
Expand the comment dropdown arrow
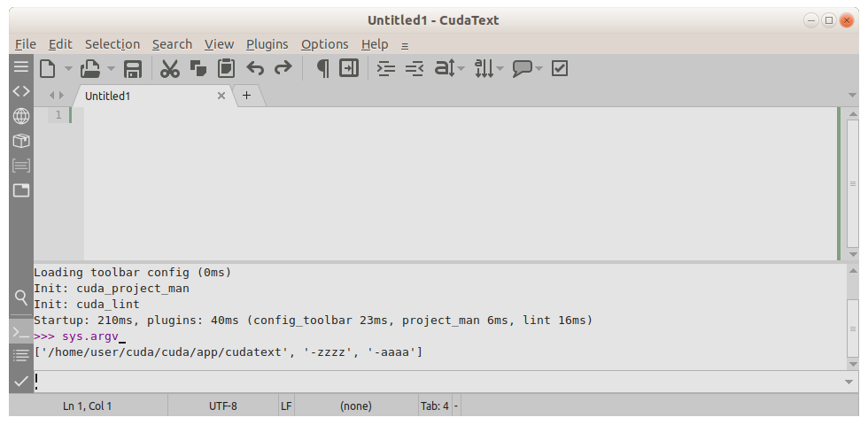(x=539, y=69)
